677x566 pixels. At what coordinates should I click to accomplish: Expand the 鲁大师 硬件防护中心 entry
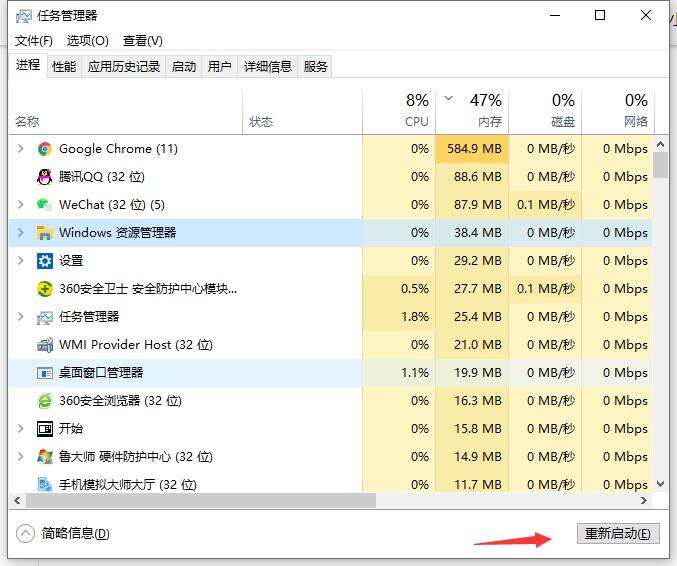click(20, 456)
